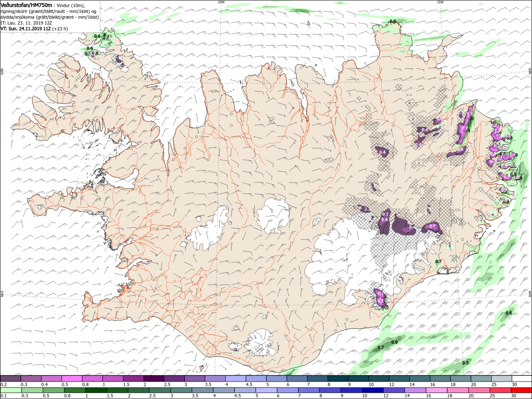
Task: Select the grey-green swatch labeled 3 in the lower legend
Action: coord(181,390)
